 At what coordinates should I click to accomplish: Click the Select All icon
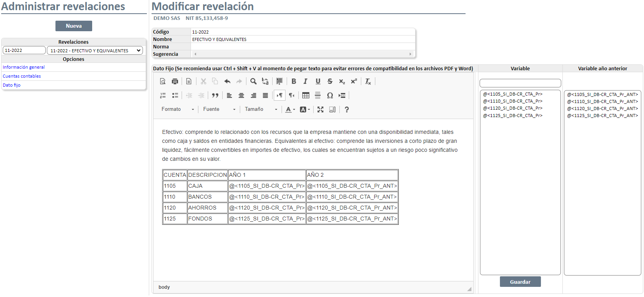tap(279, 81)
